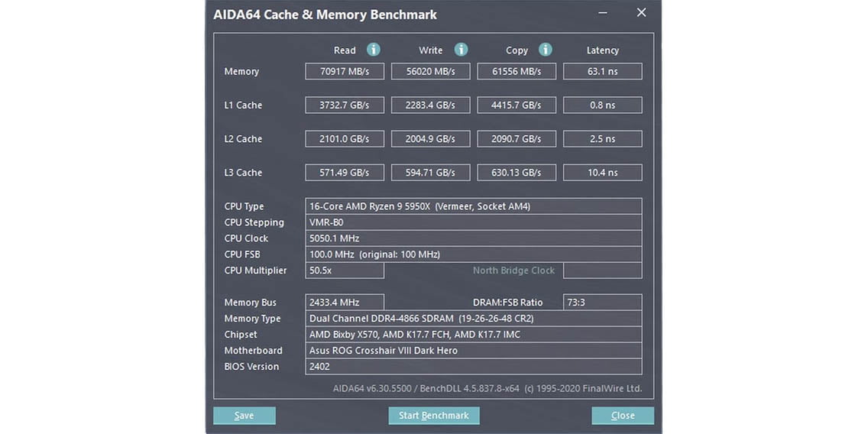The height and width of the screenshot is (434, 868).
Task: Select the Memory read value 70917 MB/s
Action: point(345,71)
